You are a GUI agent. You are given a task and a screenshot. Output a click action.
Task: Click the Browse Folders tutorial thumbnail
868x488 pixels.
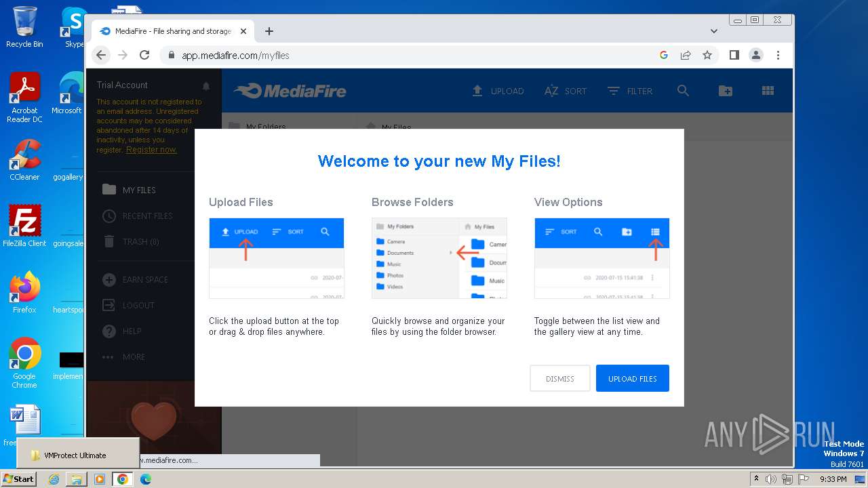pyautogui.click(x=439, y=258)
